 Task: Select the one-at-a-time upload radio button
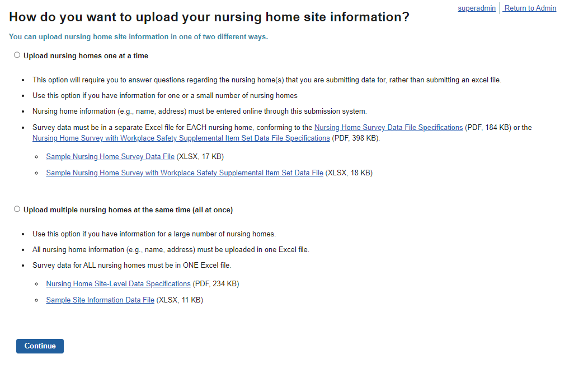[17, 55]
